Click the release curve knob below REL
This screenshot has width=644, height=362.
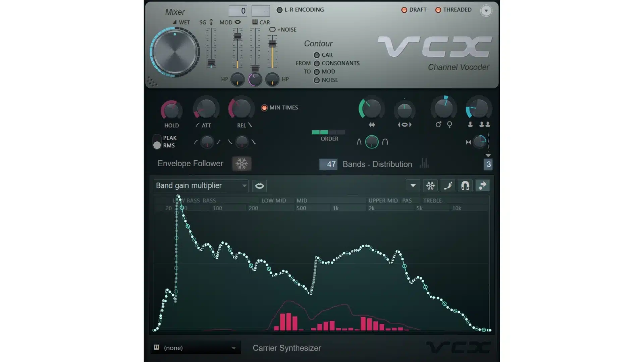click(241, 142)
